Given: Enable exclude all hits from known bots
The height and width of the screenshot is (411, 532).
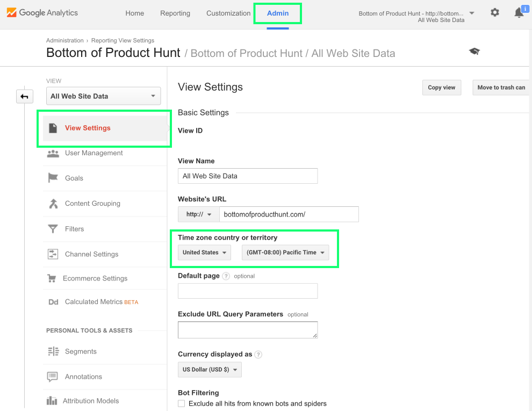Looking at the screenshot, I should click(182, 403).
